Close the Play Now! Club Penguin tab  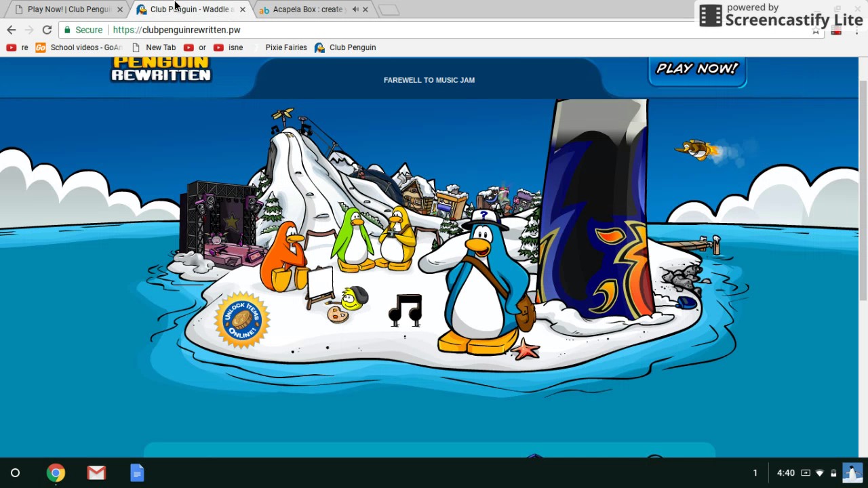pos(120,9)
